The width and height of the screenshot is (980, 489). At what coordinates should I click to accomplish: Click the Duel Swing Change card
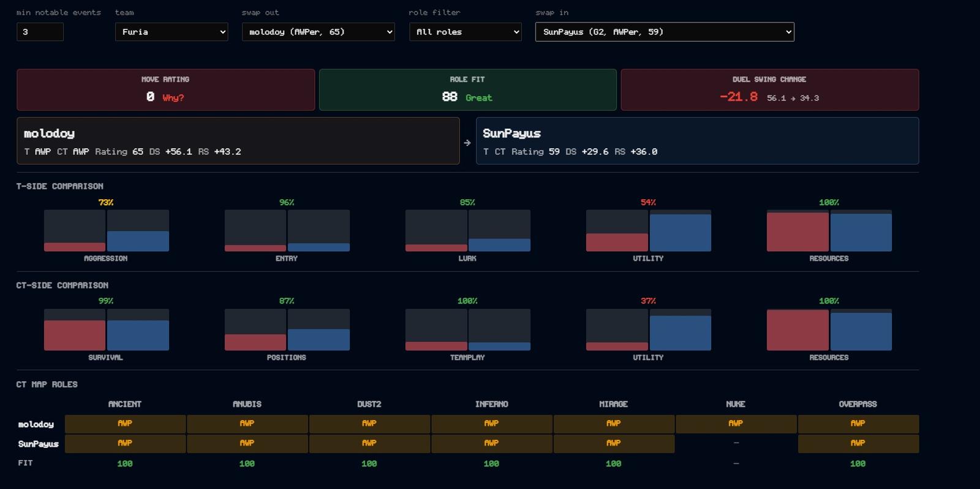pyautogui.click(x=769, y=89)
